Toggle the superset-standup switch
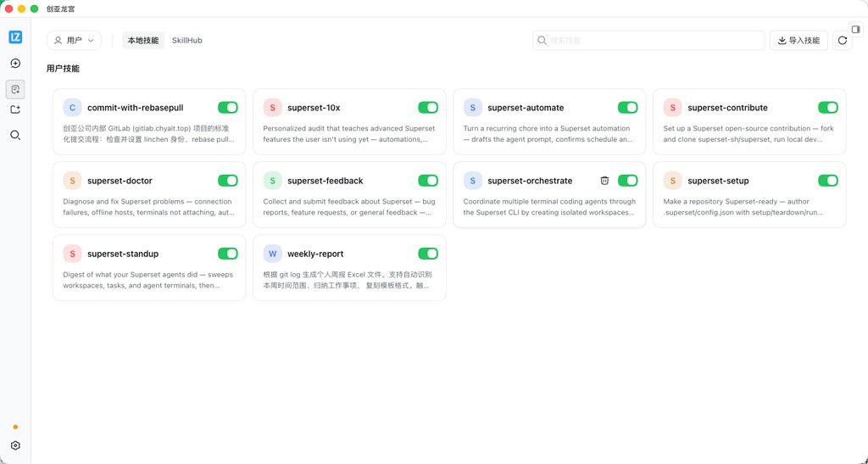 (227, 254)
